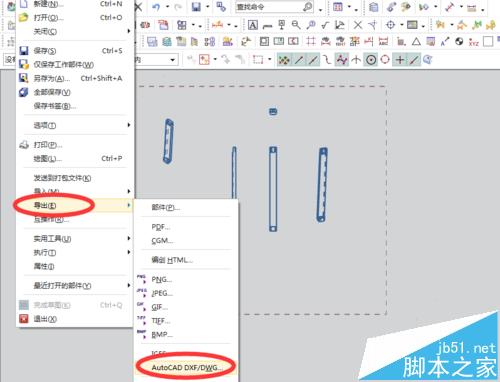
Task: Choose Print (打印) from the file menu
Action: 75,145
